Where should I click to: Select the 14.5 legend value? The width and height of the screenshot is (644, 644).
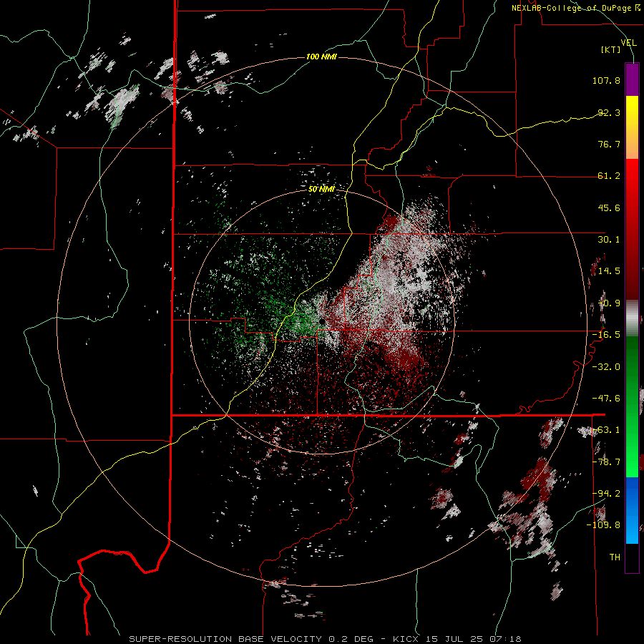[609, 271]
